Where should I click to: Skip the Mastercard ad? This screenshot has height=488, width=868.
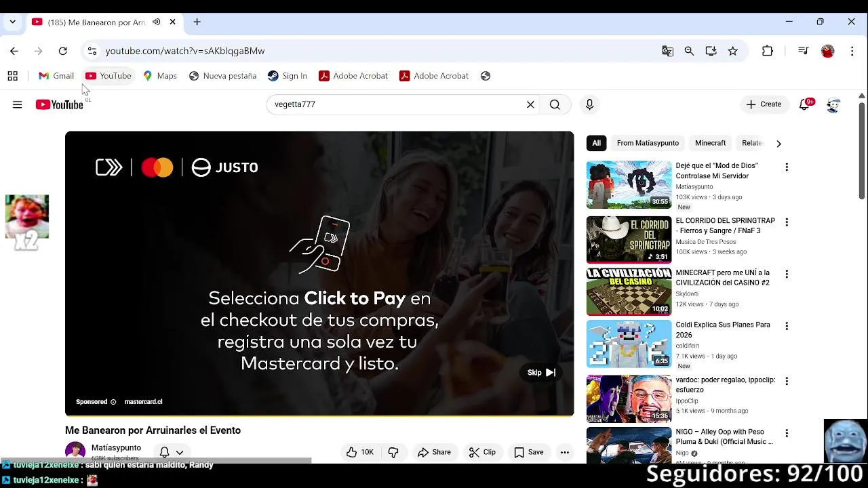click(541, 372)
